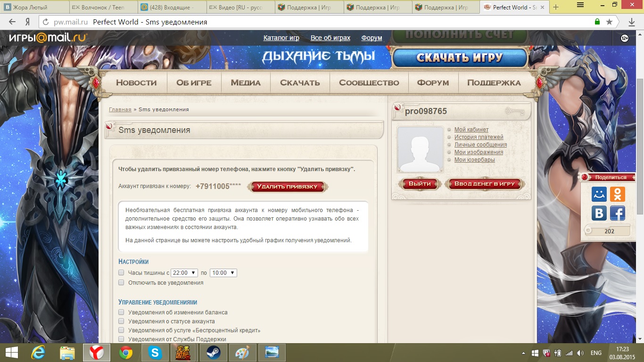Click the green secure lock icon
Screen dimensions: 644x362
coord(597,22)
